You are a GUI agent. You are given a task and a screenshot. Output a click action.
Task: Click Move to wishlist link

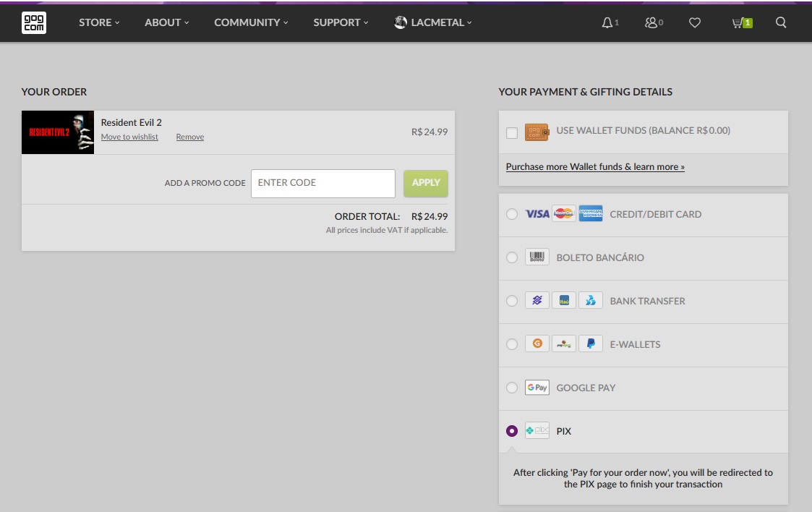[129, 137]
